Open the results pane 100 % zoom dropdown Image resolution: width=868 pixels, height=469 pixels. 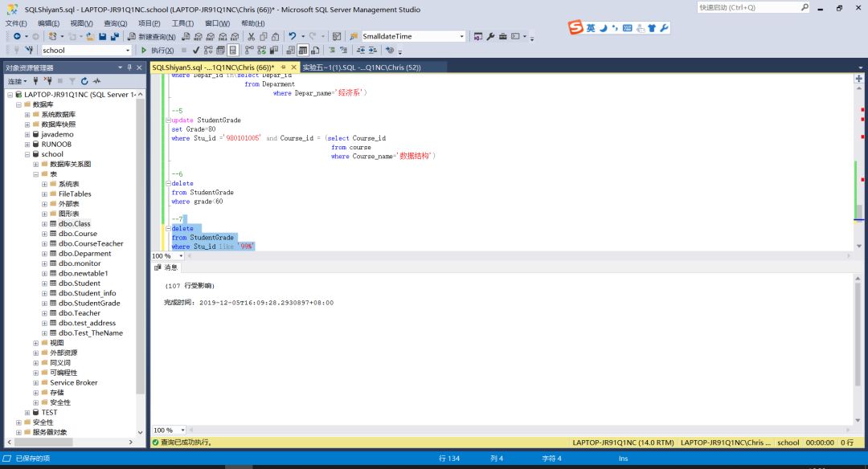182,430
